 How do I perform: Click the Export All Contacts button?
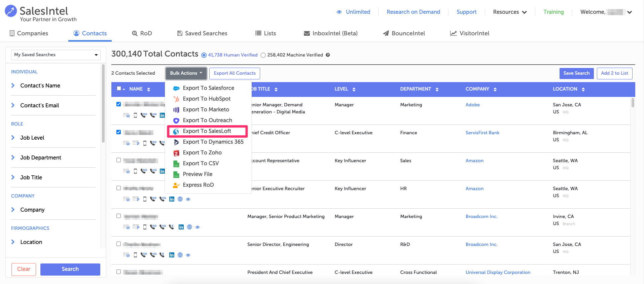pyautogui.click(x=235, y=73)
